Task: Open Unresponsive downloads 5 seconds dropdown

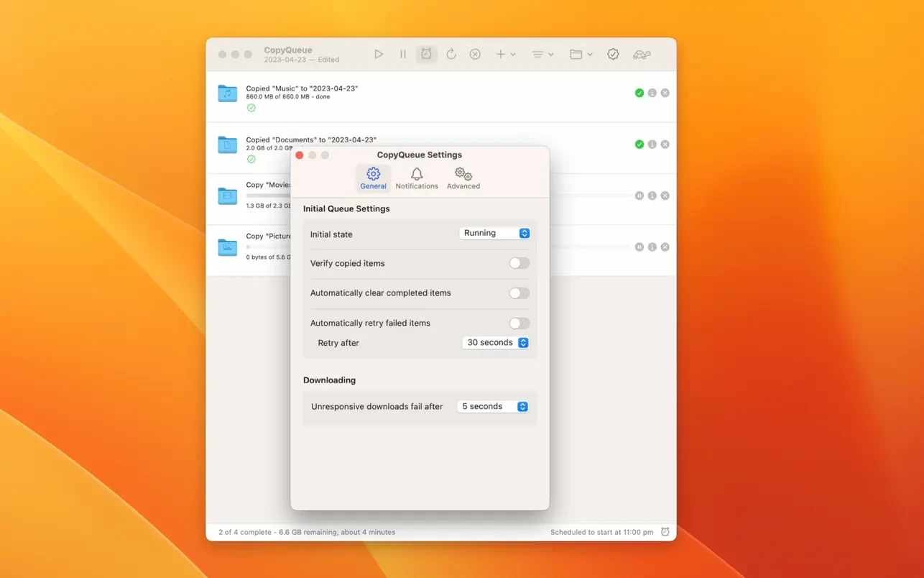Action: point(494,407)
